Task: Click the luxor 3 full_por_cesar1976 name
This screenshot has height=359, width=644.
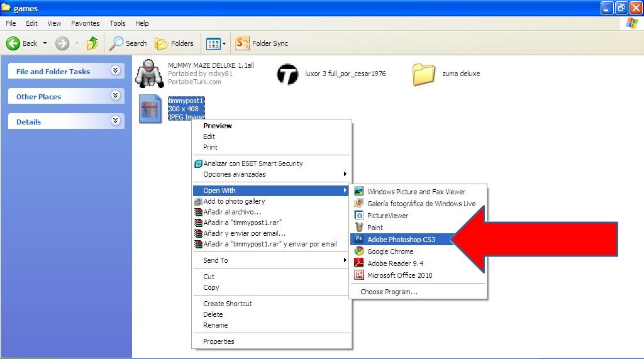Action: [345, 74]
